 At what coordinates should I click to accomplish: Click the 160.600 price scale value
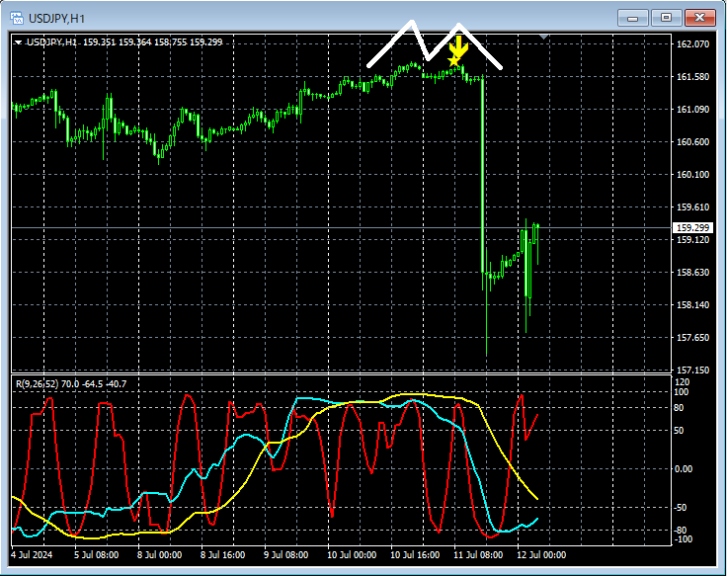[692, 141]
